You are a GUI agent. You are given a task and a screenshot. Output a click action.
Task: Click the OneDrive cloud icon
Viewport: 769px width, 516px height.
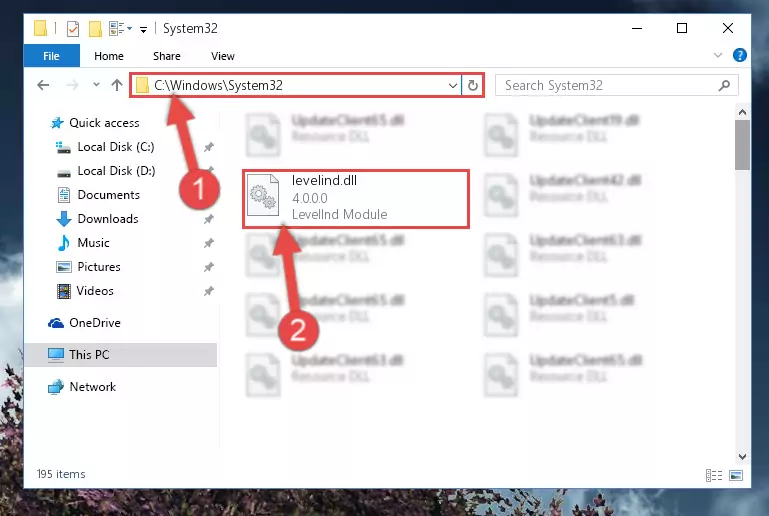click(56, 323)
